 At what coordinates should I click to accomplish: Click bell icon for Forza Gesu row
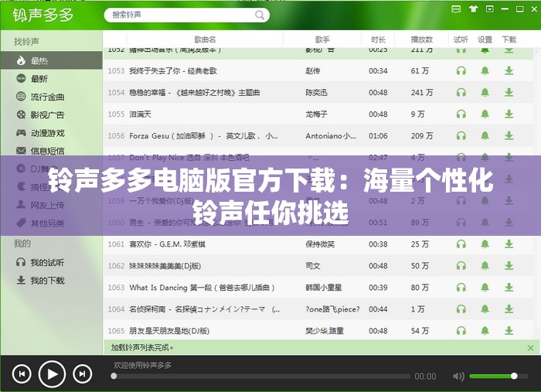[485, 136]
